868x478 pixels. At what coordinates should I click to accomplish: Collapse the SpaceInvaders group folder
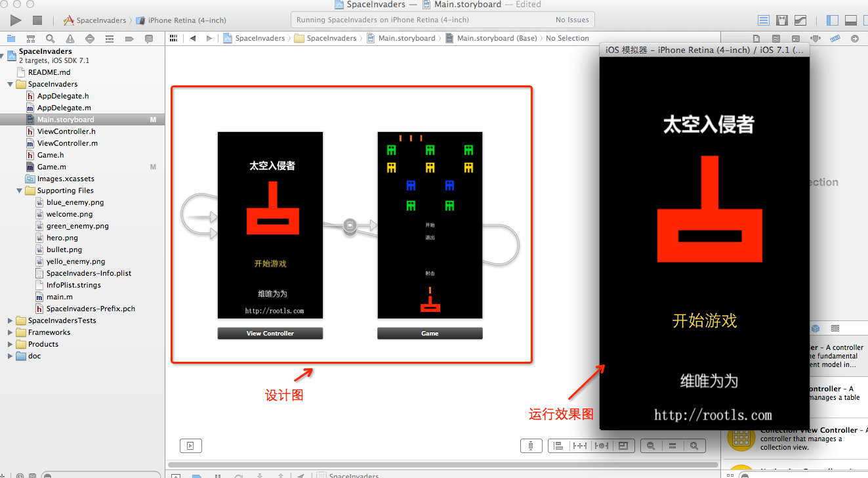point(10,84)
